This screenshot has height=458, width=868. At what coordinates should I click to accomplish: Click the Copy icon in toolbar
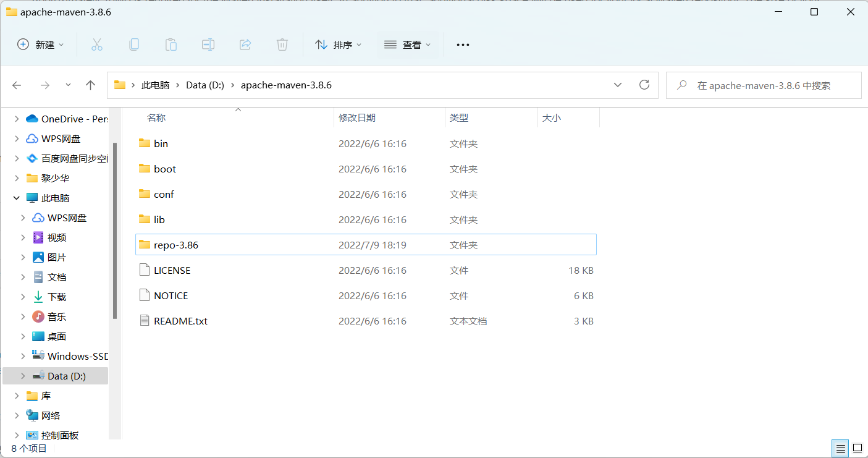coord(134,45)
